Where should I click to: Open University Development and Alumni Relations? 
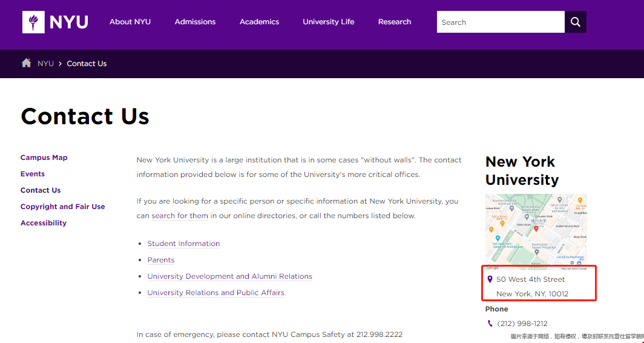coord(229,276)
